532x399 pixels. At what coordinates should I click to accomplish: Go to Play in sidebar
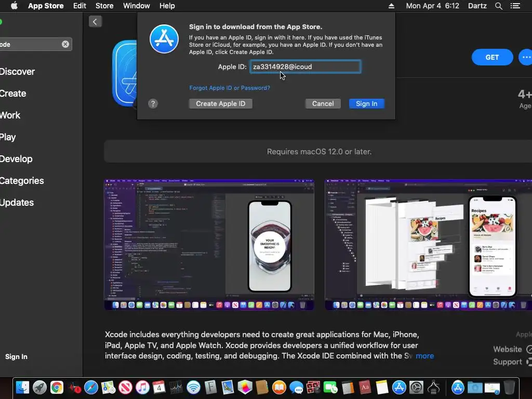8,137
